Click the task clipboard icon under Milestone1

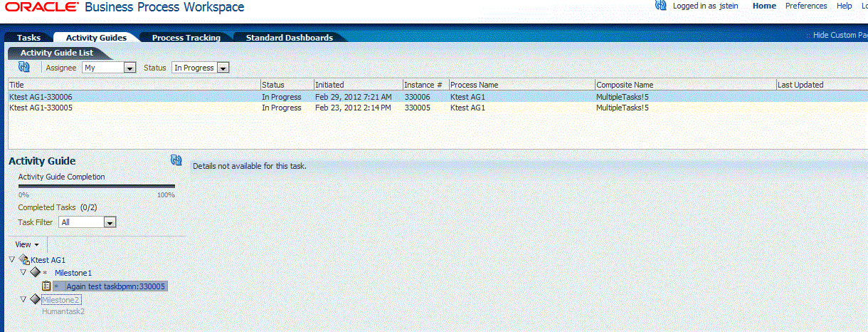click(46, 286)
